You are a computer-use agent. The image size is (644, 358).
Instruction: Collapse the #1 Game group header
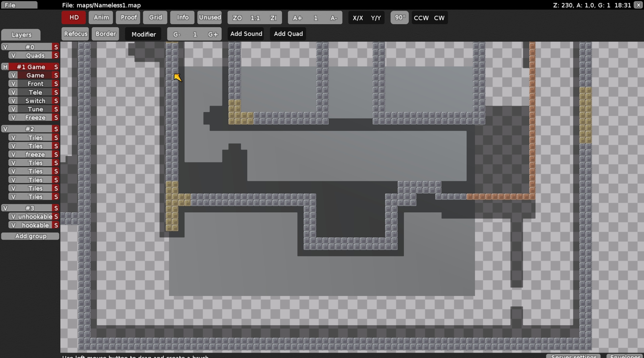point(5,67)
